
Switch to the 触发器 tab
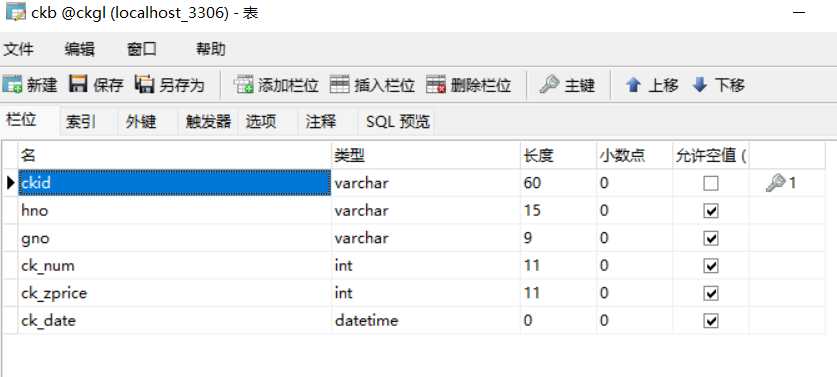click(x=208, y=122)
